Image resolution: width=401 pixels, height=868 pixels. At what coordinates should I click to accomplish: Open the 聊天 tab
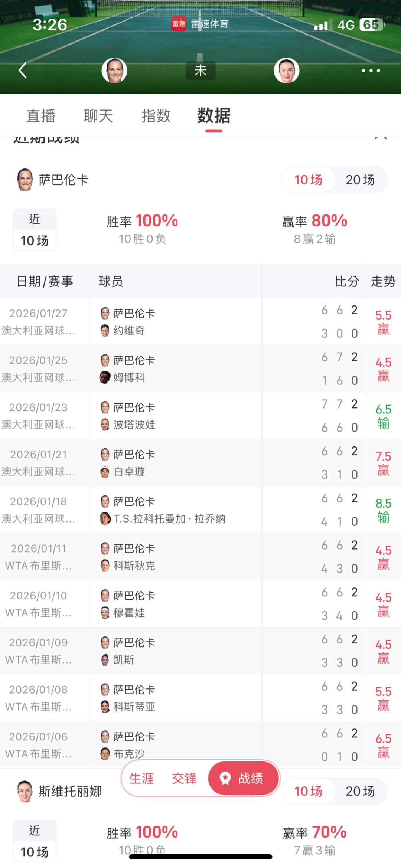pos(98,116)
